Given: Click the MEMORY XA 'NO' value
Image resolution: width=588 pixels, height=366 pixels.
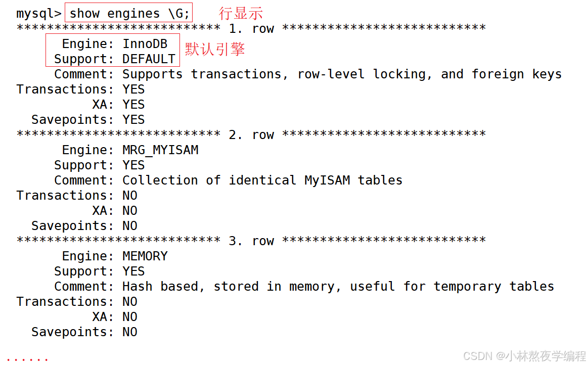Looking at the screenshot, I should click(x=130, y=317).
